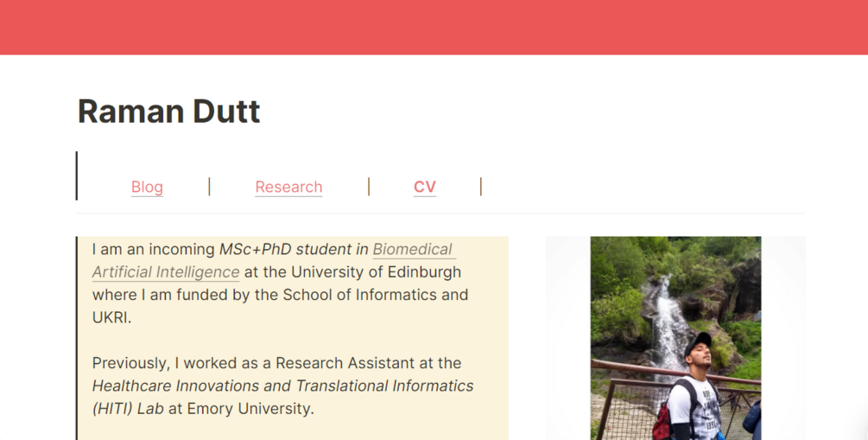868x440 pixels.
Task: Click the Raman Dutt page heading
Action: [169, 112]
